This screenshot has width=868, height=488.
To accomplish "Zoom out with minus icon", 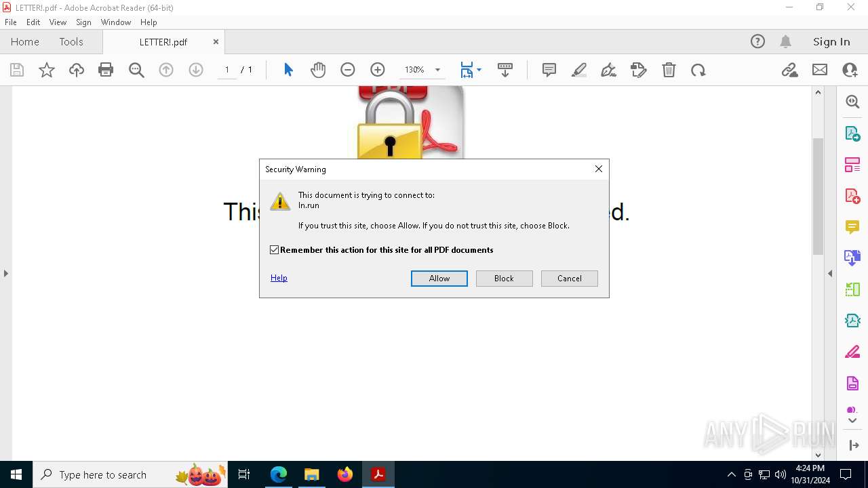I will click(x=348, y=70).
